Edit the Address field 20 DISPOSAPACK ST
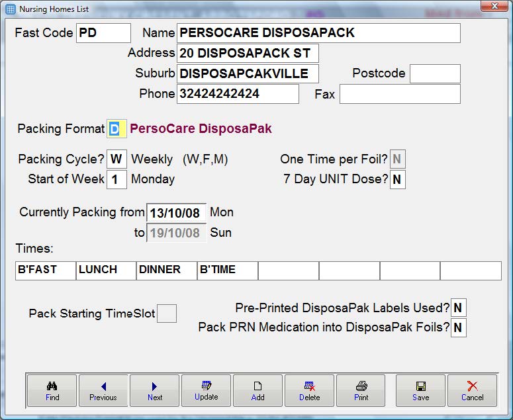 pyautogui.click(x=248, y=54)
